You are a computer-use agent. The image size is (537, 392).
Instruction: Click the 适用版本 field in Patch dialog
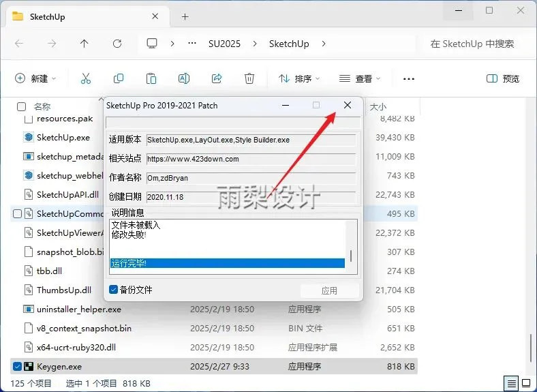pyautogui.click(x=251, y=140)
